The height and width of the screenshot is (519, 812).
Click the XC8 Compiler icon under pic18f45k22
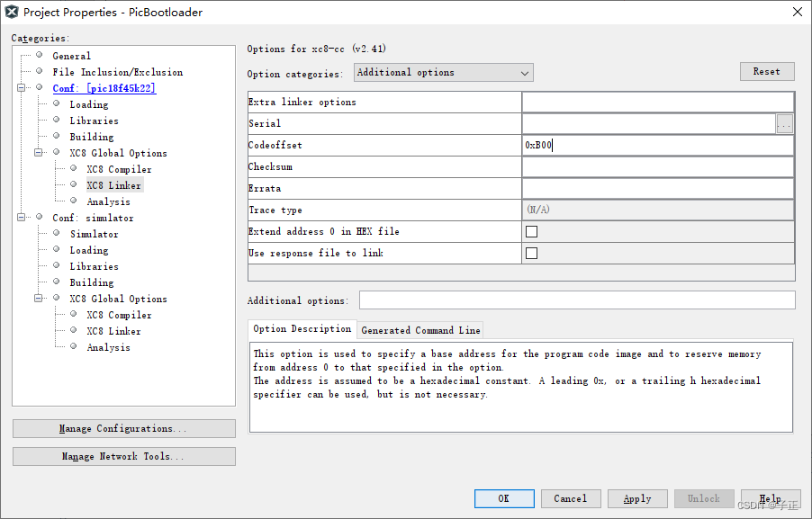pyautogui.click(x=74, y=169)
